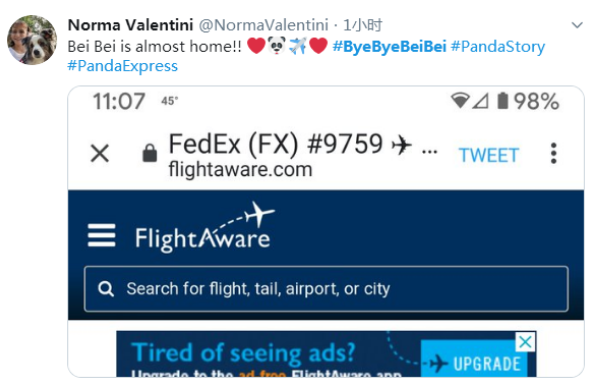This screenshot has width=607, height=391.
Task: Click the Wi-Fi status icon
Action: tap(460, 101)
